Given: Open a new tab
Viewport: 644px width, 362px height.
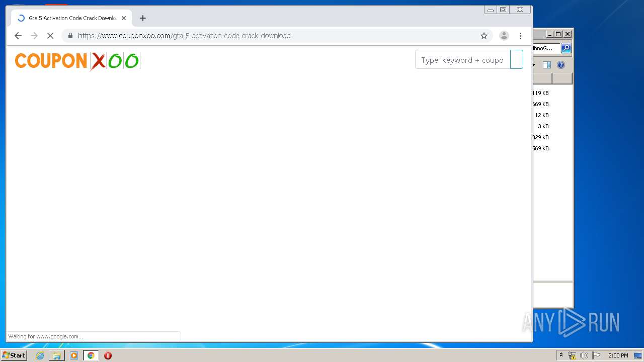Looking at the screenshot, I should pos(143,18).
